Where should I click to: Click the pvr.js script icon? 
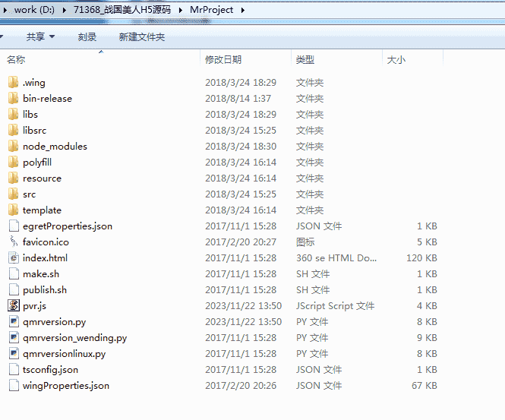(x=13, y=305)
